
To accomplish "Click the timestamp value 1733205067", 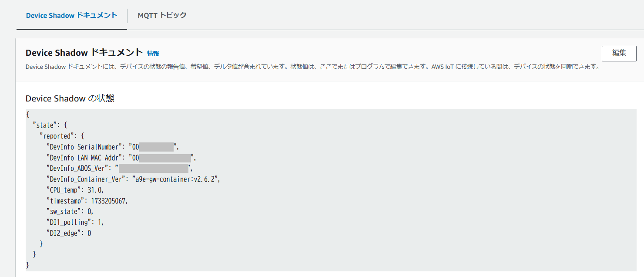I will pos(109,201).
